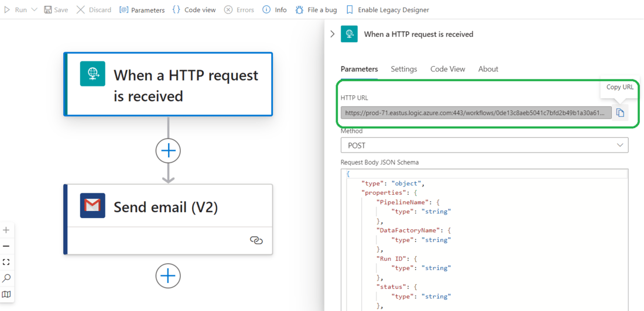Collapse the details panel with the chevron

pyautogui.click(x=333, y=34)
